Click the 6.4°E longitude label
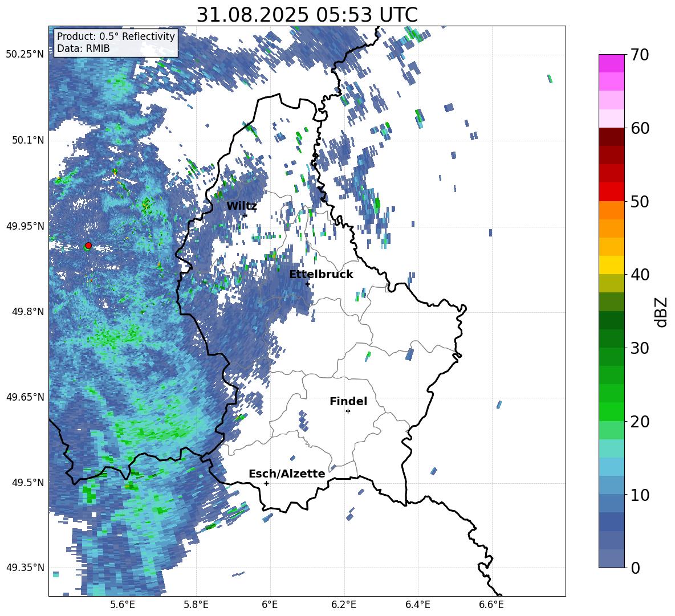This screenshot has height=616, width=675. (417, 605)
